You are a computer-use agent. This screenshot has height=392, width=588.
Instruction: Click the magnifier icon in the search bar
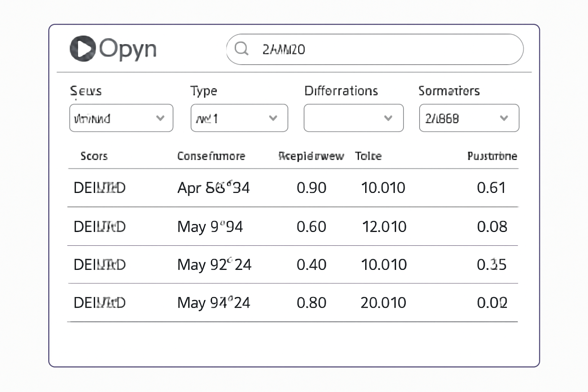tap(241, 49)
